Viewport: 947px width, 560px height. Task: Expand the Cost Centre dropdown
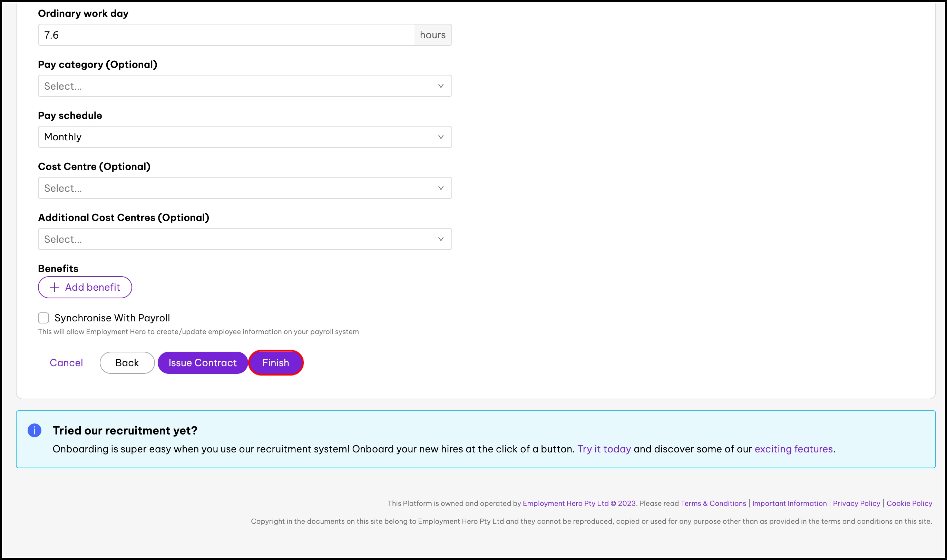[x=245, y=188]
